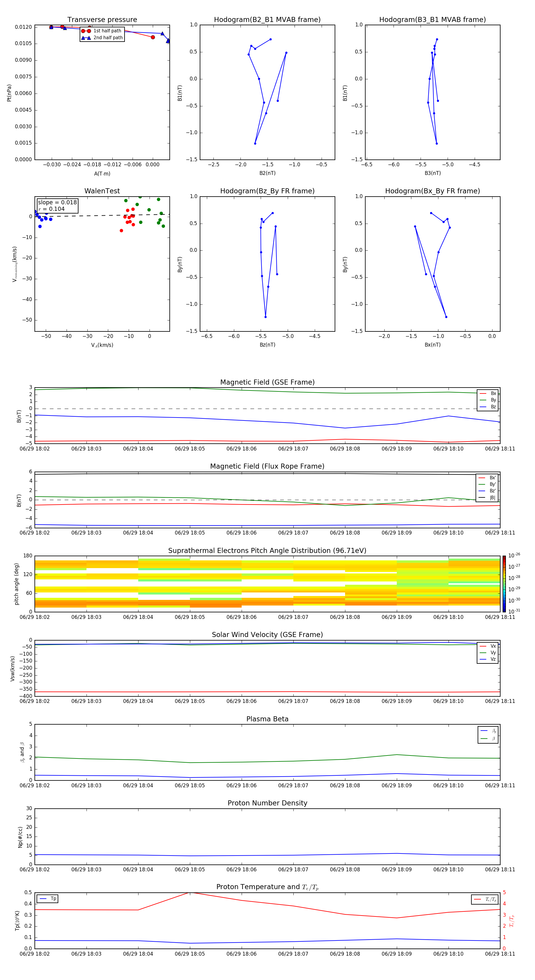Click the 'Hodogram(Bx_By FR frame)' title
The image size is (535, 980).
tap(432, 191)
